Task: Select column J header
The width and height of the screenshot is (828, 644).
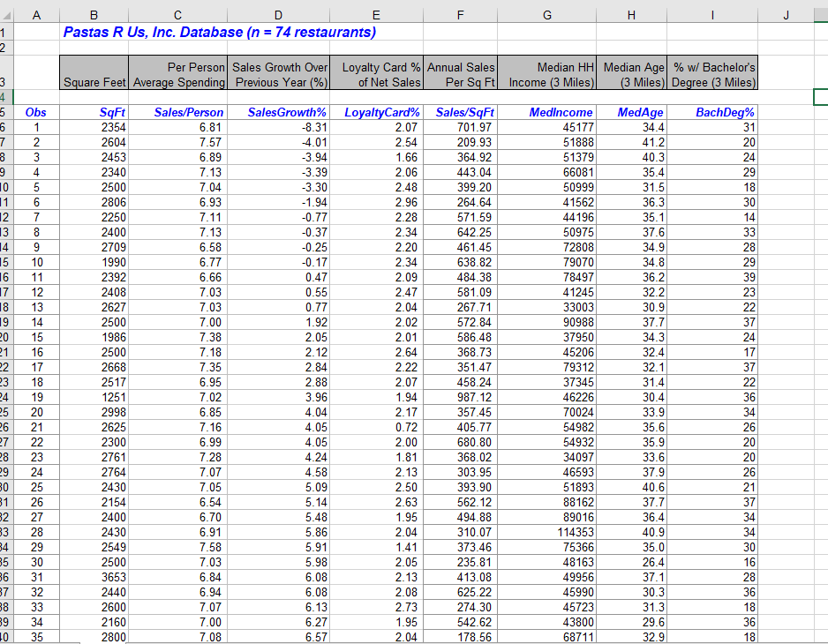Action: click(786, 15)
